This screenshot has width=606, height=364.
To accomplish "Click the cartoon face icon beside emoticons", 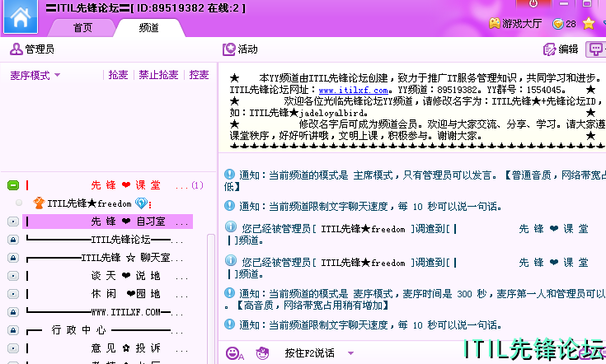I will 262,352.
